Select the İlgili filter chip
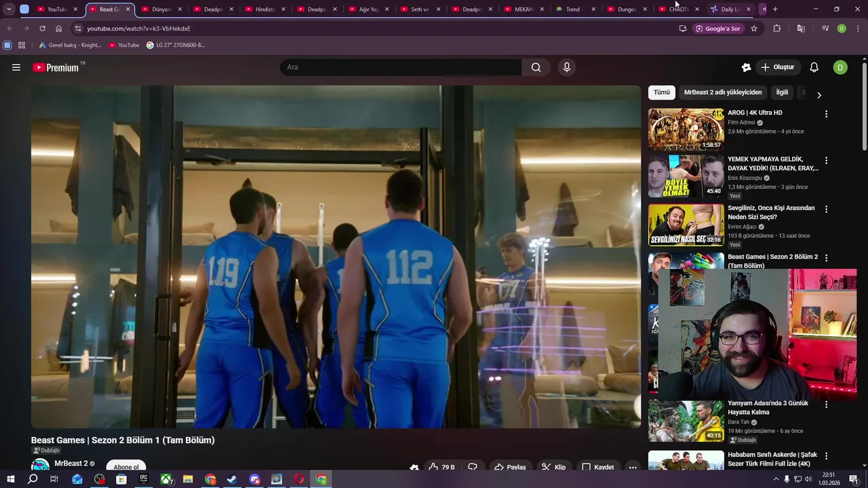The width and height of the screenshot is (868, 488). pyautogui.click(x=783, y=92)
